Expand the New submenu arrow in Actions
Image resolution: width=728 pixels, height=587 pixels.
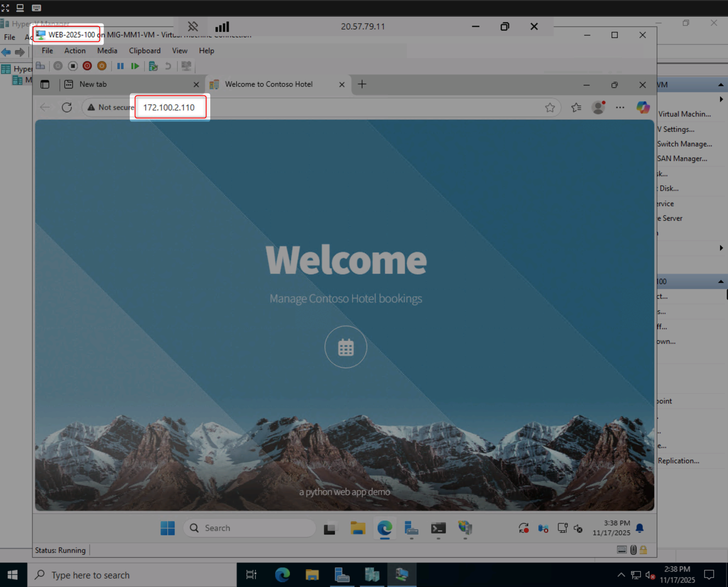[721, 99]
